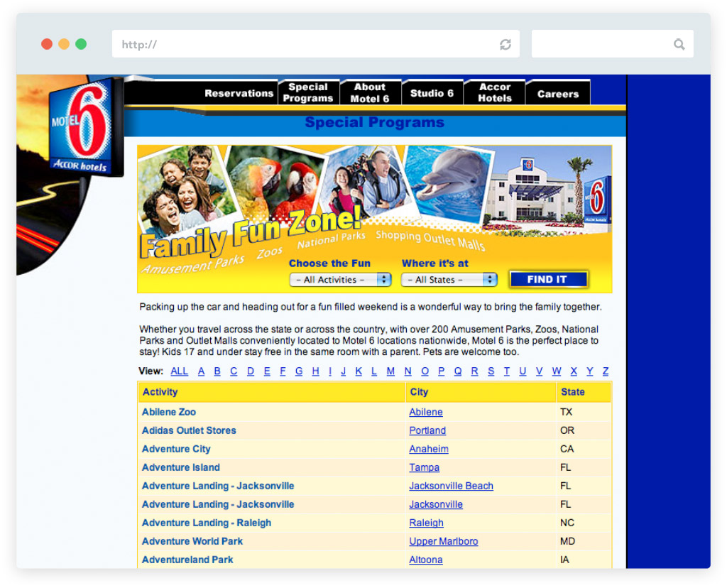Filter list by letter B

point(217,371)
